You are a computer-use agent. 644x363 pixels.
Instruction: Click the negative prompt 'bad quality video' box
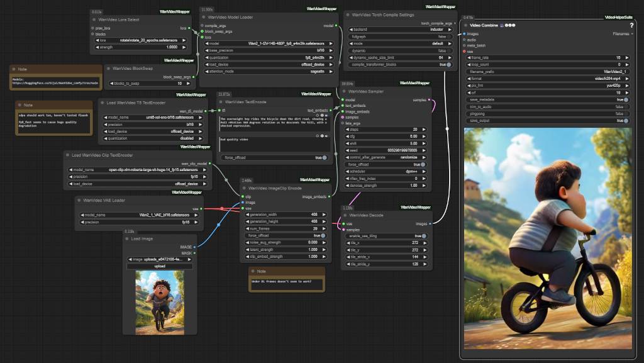pos(274,143)
